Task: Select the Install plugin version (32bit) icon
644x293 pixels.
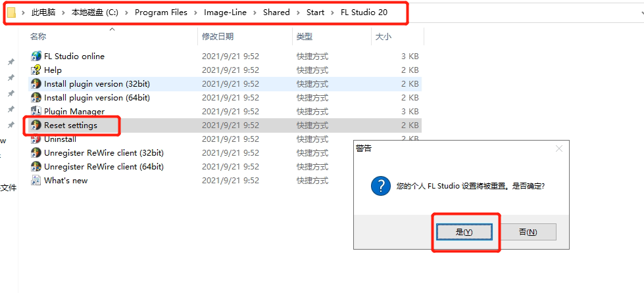Action: click(36, 84)
